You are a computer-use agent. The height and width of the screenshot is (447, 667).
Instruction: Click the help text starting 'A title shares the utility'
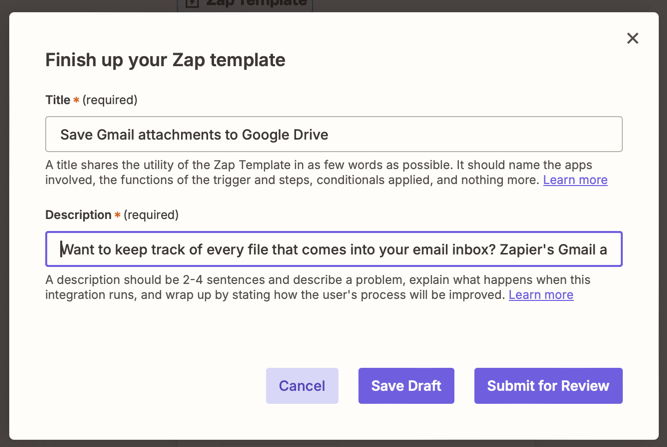click(x=326, y=172)
